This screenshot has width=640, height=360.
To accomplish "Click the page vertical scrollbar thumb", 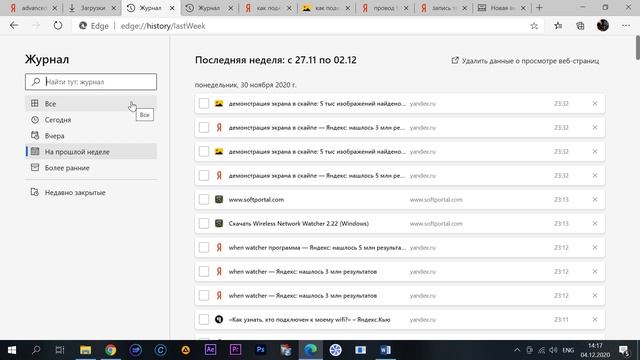I will click(x=638, y=48).
